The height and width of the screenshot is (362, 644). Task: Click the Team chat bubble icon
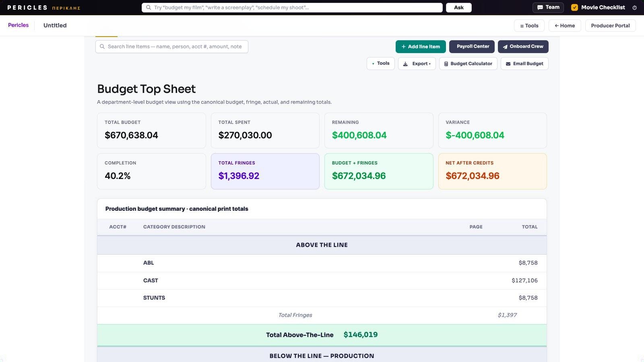coord(540,7)
